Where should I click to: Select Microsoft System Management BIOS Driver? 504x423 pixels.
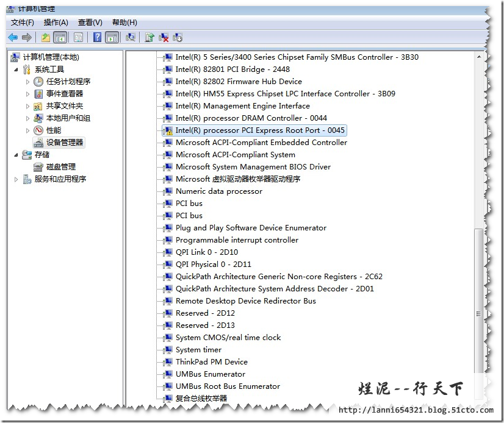click(253, 167)
